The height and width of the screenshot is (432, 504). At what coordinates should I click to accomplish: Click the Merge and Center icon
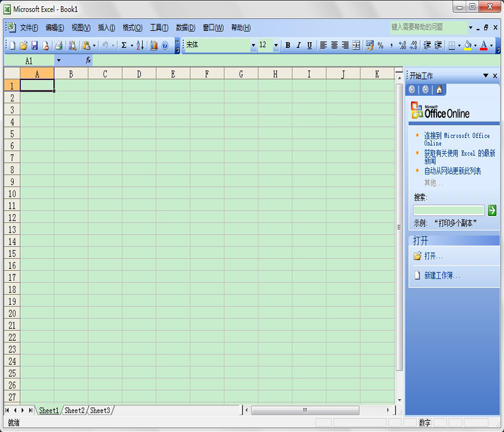[356, 45]
